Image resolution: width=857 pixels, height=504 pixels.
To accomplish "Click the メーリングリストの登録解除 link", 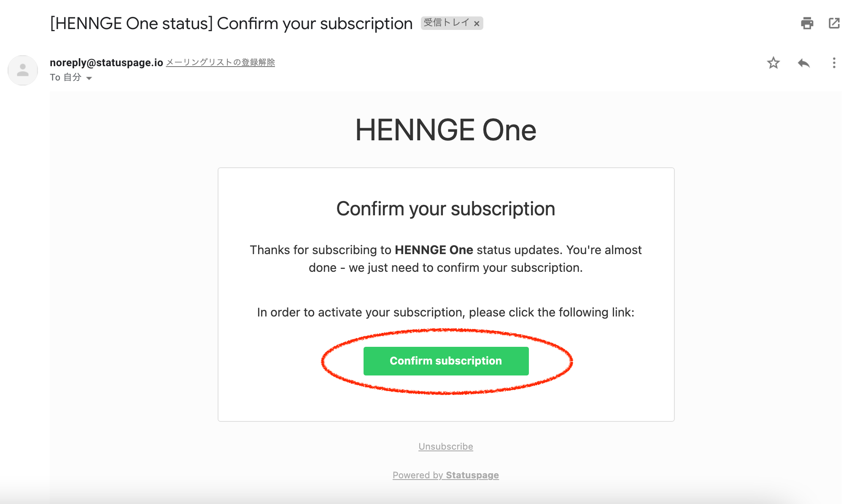I will click(x=221, y=62).
